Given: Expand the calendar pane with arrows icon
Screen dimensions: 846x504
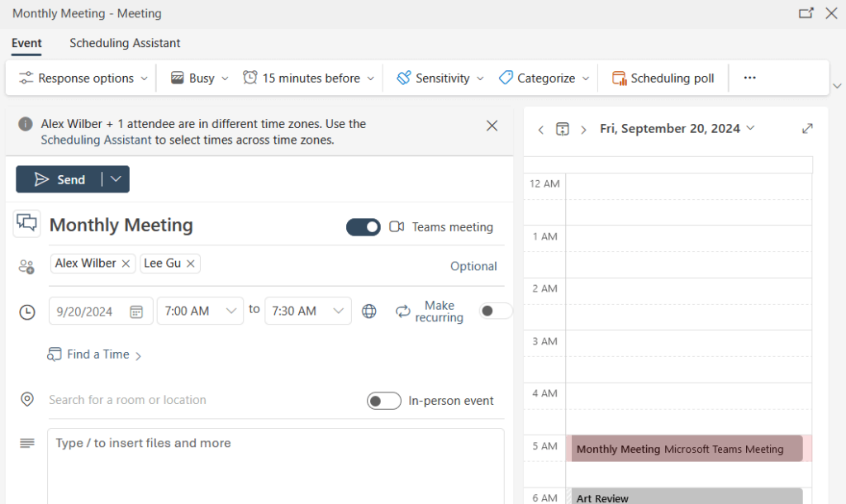Looking at the screenshot, I should click(807, 128).
